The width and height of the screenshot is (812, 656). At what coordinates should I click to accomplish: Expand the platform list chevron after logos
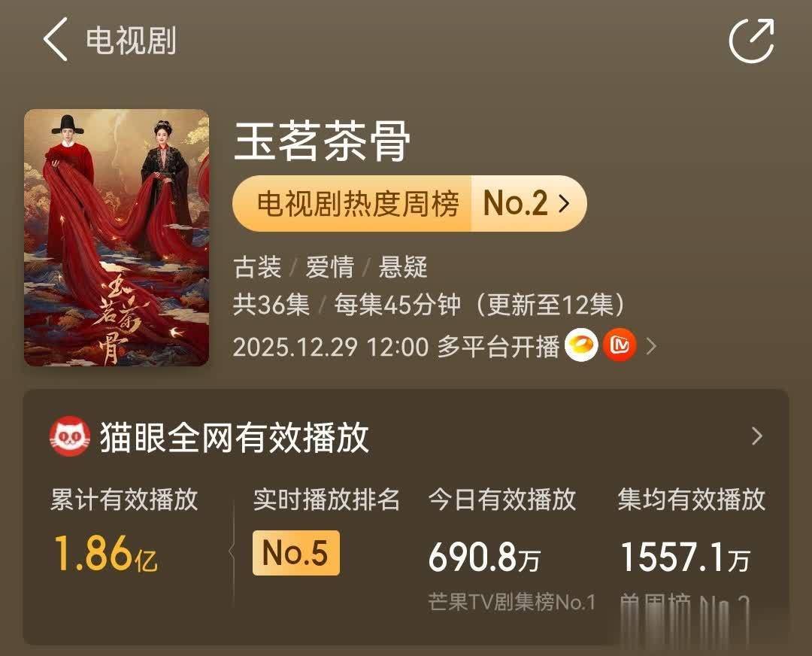pos(652,346)
